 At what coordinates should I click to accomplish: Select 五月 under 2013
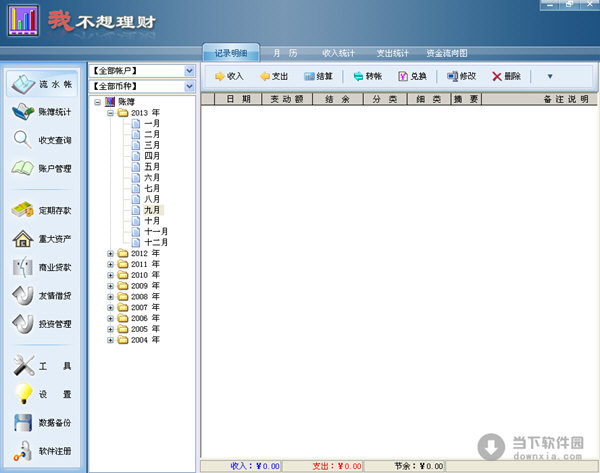point(152,166)
